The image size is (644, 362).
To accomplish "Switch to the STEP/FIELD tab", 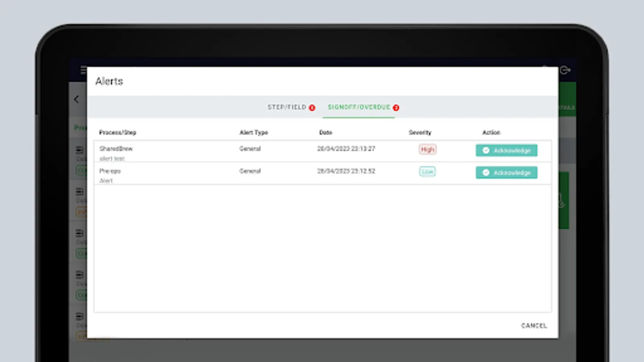I will [287, 107].
